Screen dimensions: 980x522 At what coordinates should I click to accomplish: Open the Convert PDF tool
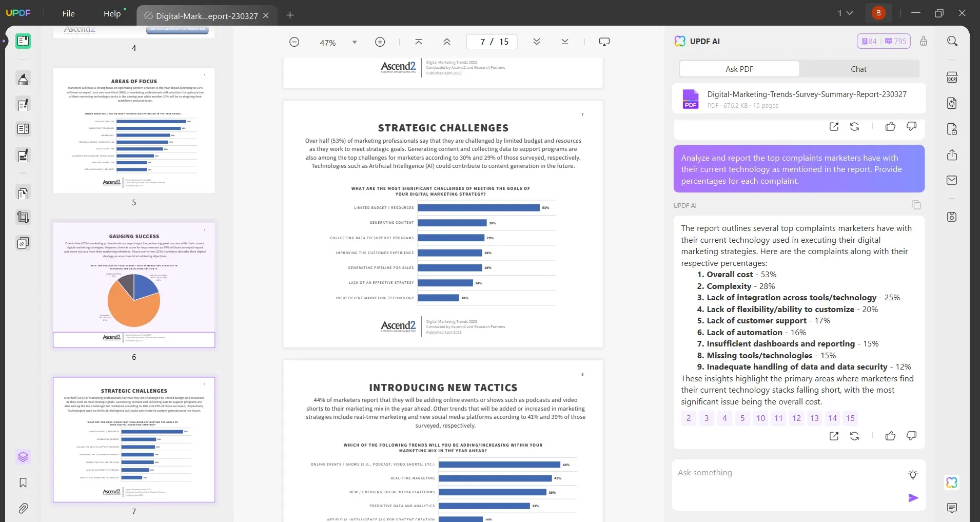[x=952, y=103]
